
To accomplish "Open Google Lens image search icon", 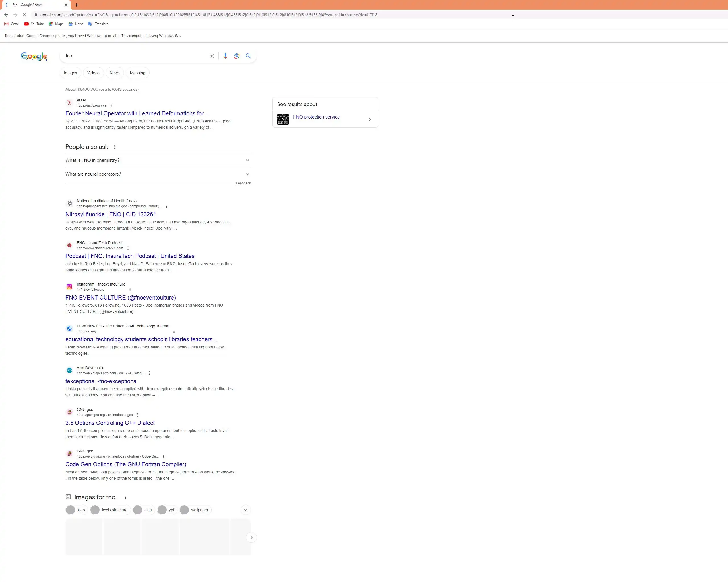I will tap(237, 56).
